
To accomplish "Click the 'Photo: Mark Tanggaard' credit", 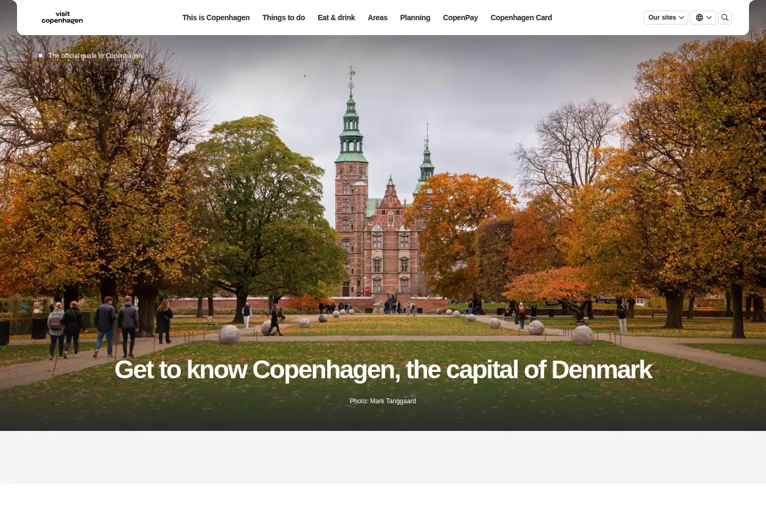I will click(x=383, y=401).
